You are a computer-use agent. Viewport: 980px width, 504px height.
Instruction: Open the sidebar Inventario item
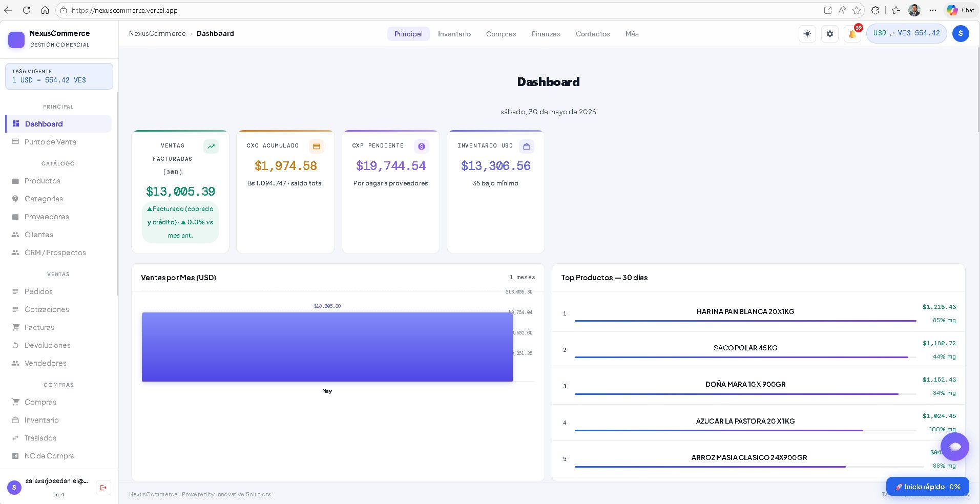pos(58,420)
